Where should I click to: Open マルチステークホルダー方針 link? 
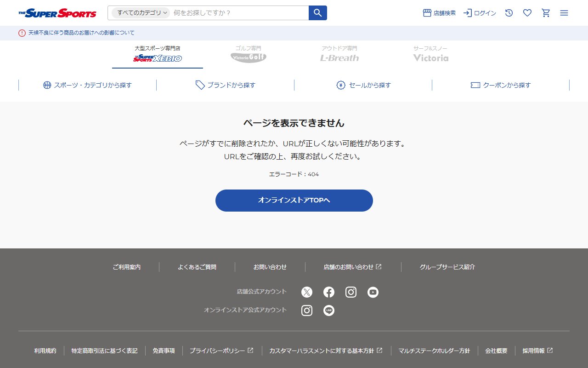(x=434, y=351)
